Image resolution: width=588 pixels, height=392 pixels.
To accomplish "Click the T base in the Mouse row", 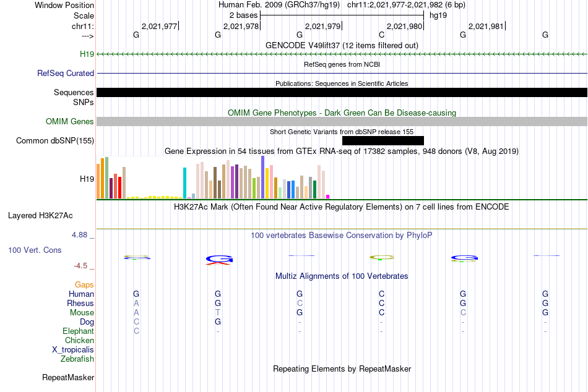I will tap(218, 313).
